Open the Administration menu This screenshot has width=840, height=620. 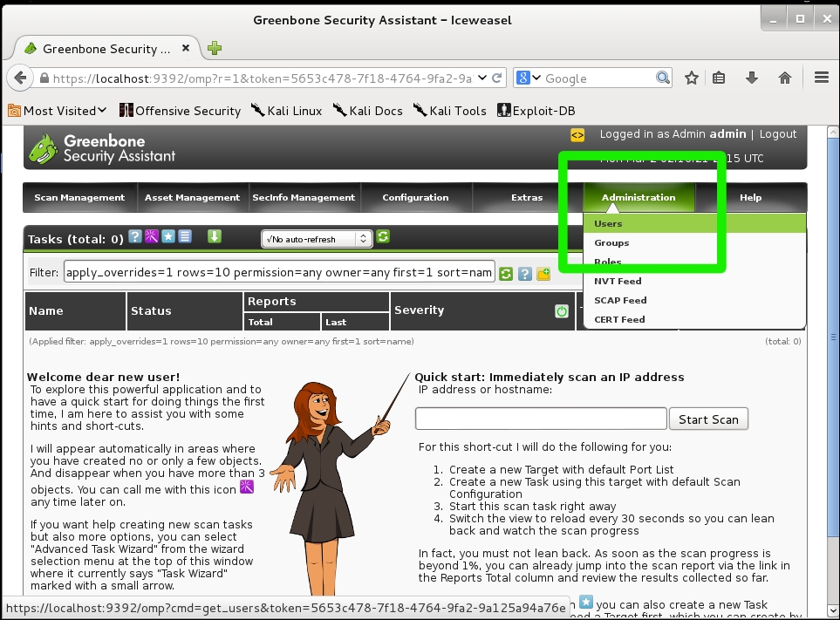tap(639, 198)
